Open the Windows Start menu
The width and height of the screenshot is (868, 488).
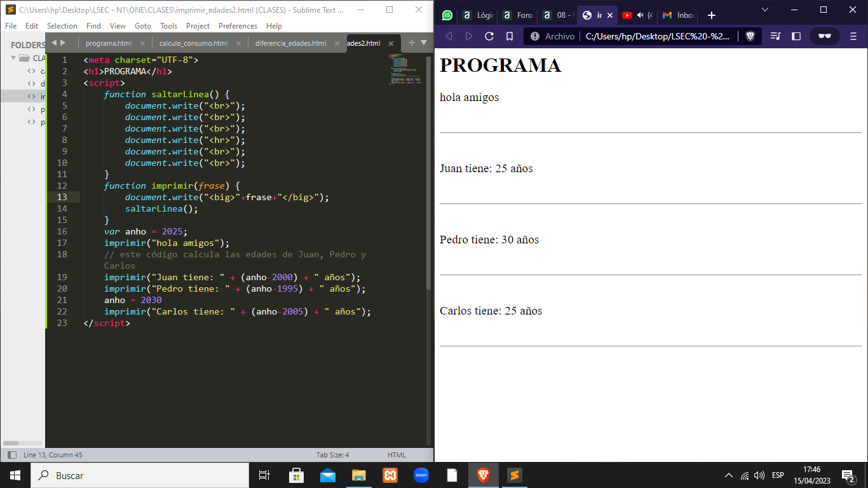coord(15,475)
